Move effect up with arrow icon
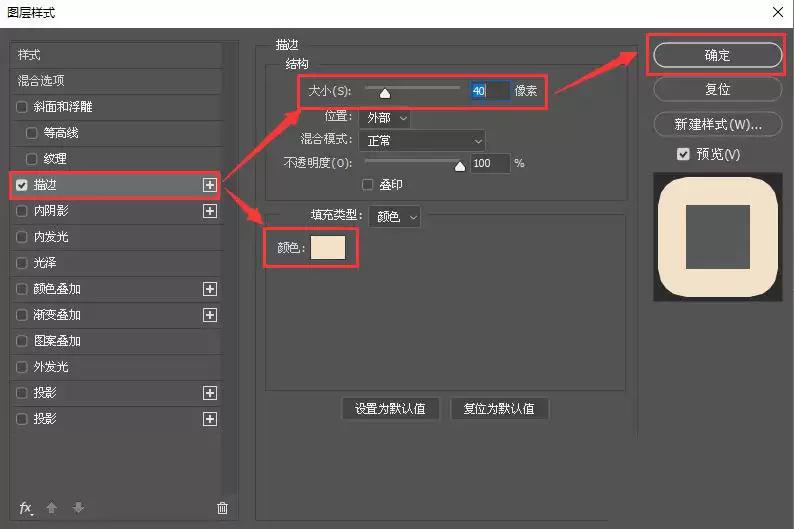Image resolution: width=794 pixels, height=529 pixels. (x=52, y=508)
